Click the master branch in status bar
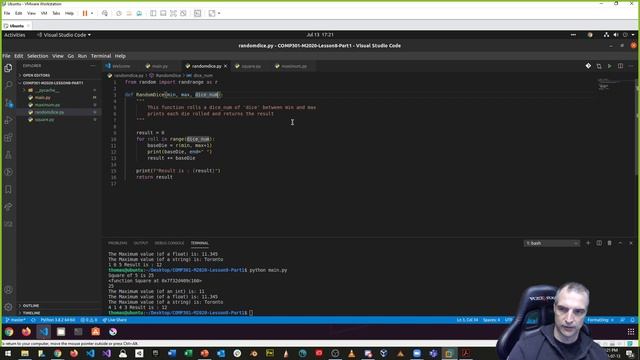 coord(16,320)
